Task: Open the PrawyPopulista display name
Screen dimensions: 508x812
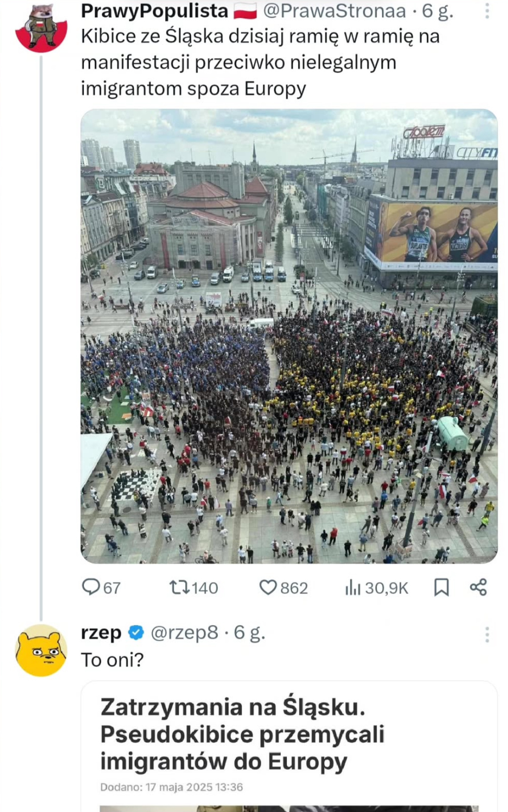Action: point(154,10)
